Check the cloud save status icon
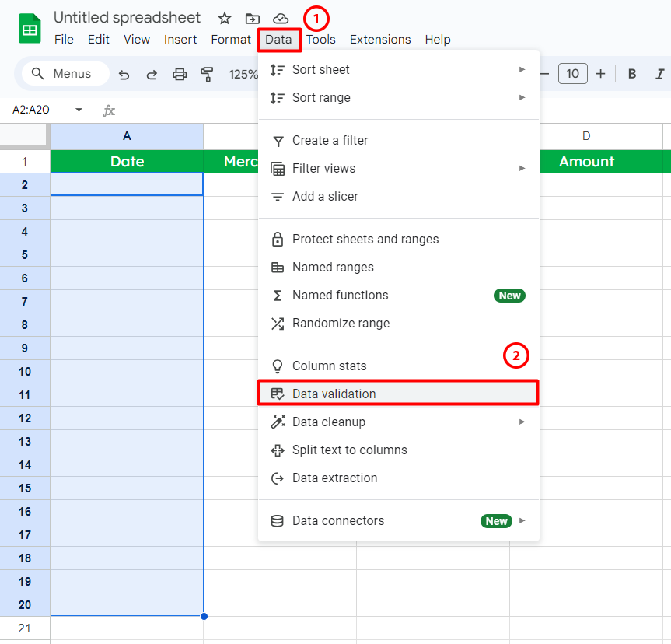Screen dimensions: 671x644 (281, 19)
